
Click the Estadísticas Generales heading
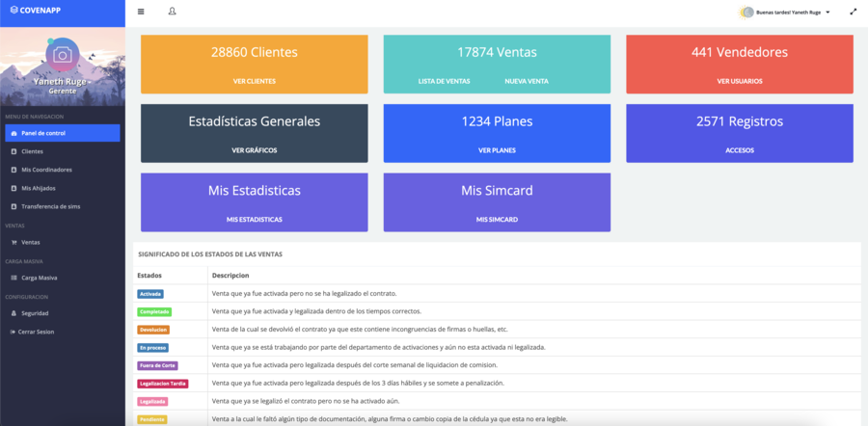(254, 121)
